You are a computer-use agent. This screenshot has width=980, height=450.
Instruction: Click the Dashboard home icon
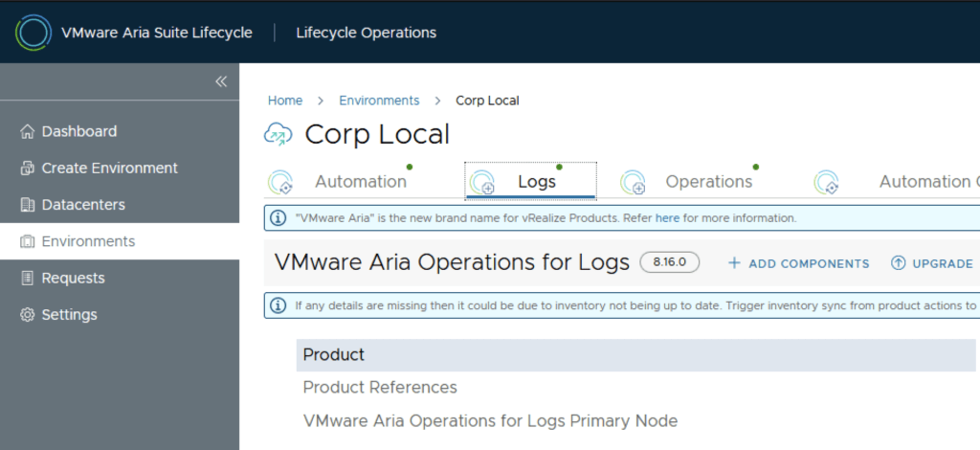click(27, 132)
